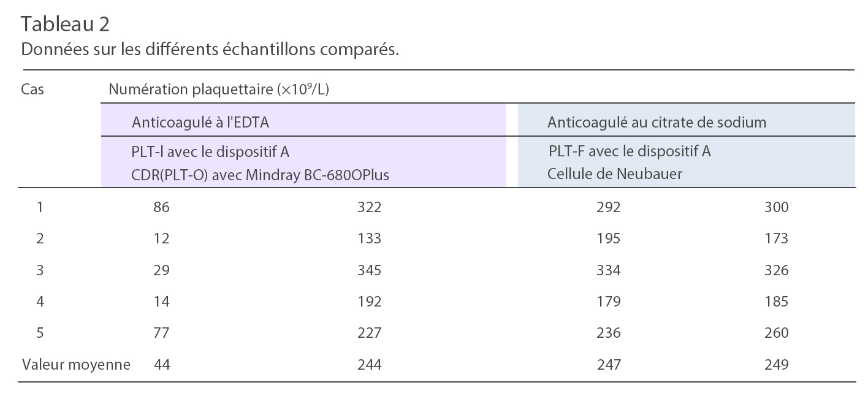Click the "Numération plaquettaire" header
The height and width of the screenshot is (404, 868).
[219, 90]
